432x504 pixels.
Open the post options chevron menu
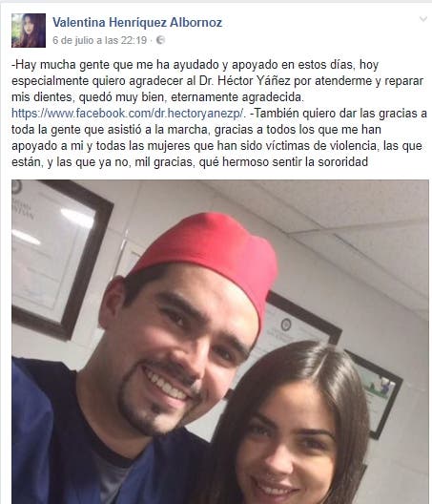coord(423,19)
